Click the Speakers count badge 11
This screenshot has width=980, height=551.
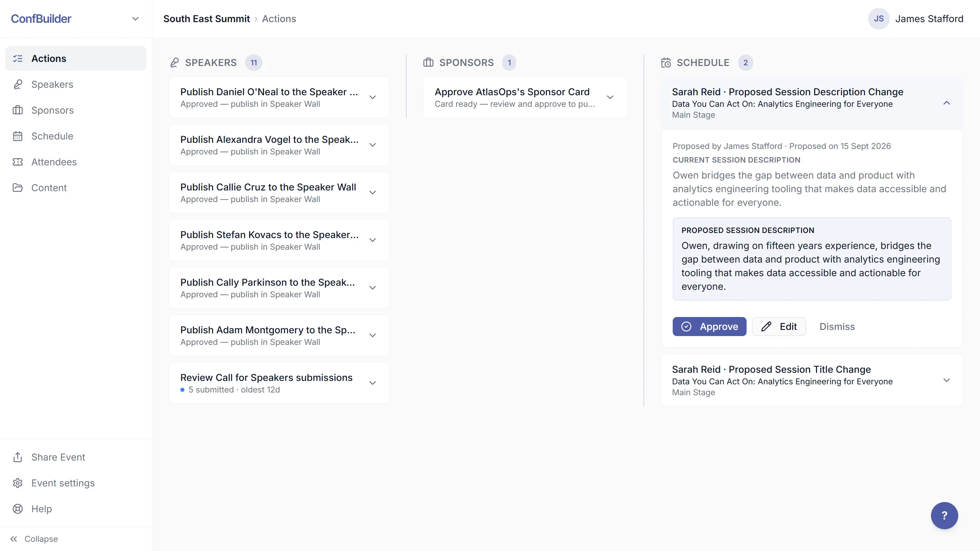tap(254, 63)
